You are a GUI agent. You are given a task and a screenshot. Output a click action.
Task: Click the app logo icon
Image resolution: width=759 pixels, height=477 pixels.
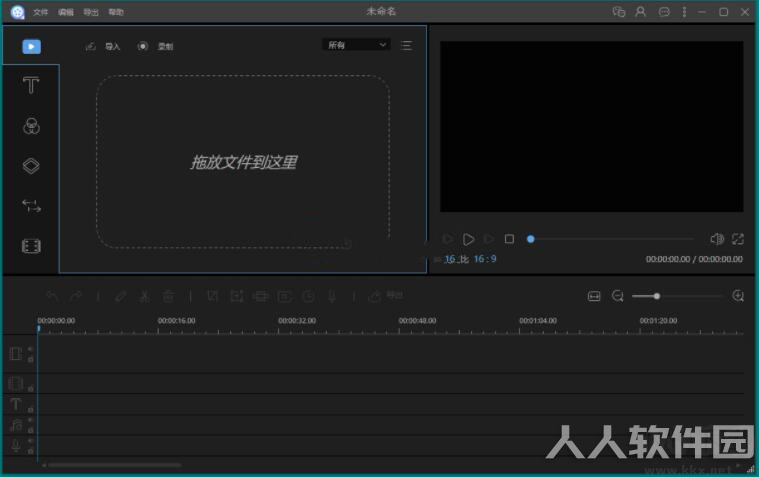[x=17, y=12]
